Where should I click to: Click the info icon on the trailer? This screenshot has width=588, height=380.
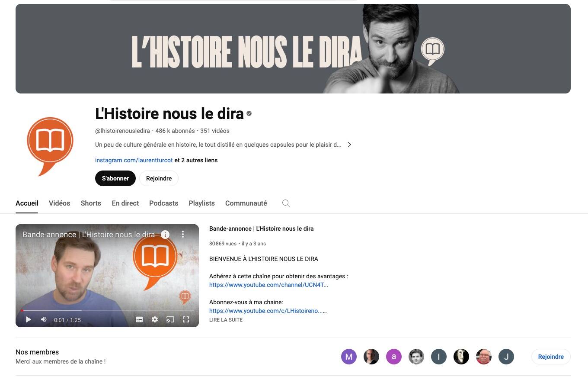(166, 234)
